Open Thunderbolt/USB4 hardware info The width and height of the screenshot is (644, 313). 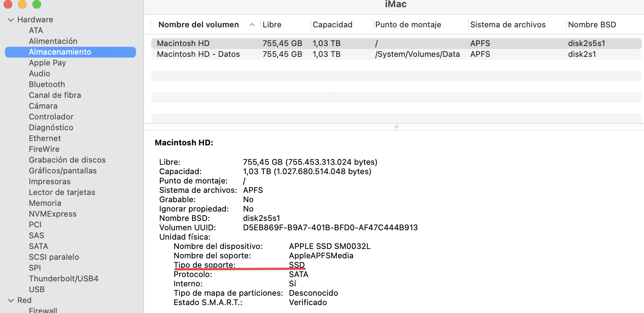[64, 279]
